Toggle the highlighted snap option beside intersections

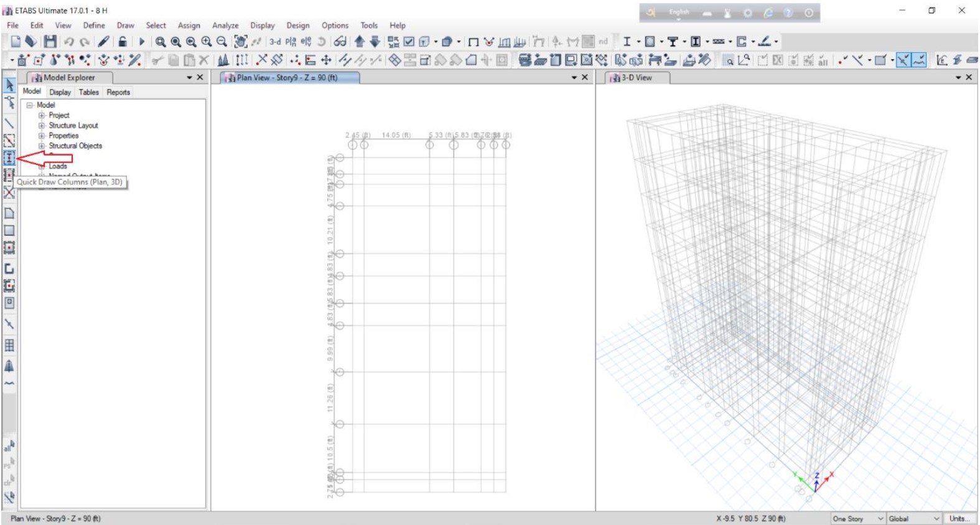coord(919,60)
